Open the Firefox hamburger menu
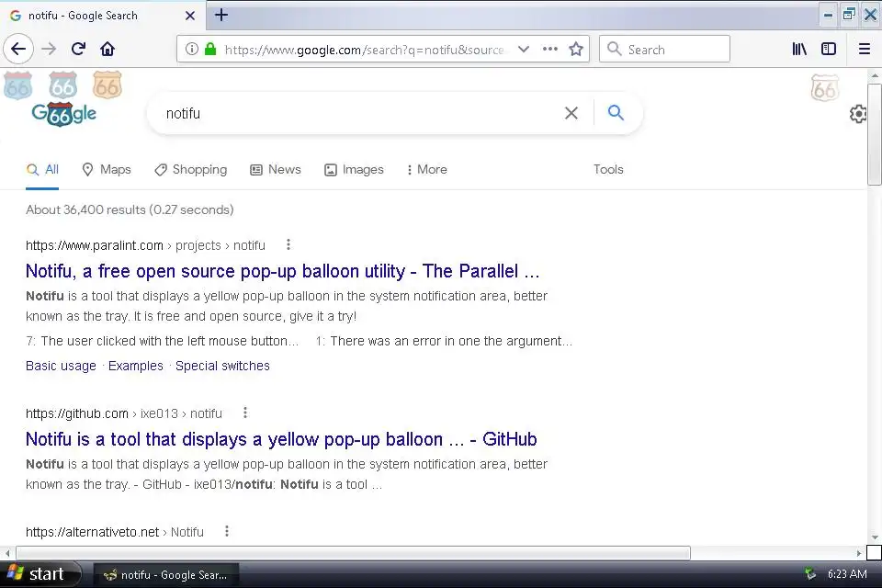Viewport: 882px width, 588px height. (x=865, y=49)
